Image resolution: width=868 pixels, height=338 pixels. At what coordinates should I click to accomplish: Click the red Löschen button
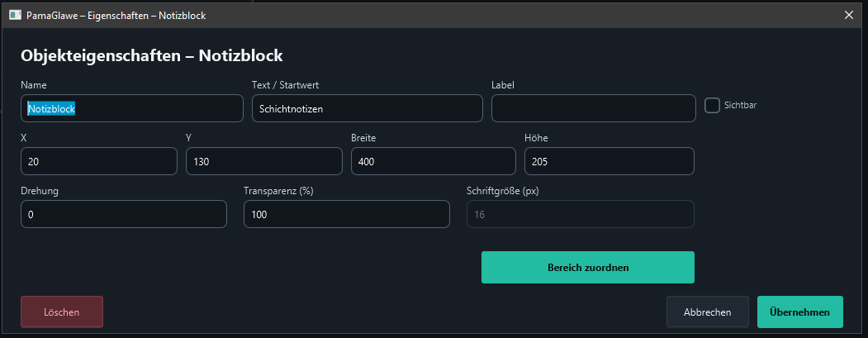62,312
